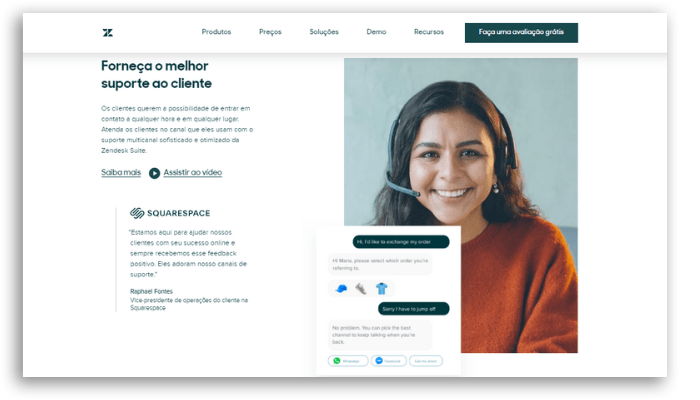The height and width of the screenshot is (400, 700).
Task: Expand the Soluções navigation menu
Action: coord(324,32)
